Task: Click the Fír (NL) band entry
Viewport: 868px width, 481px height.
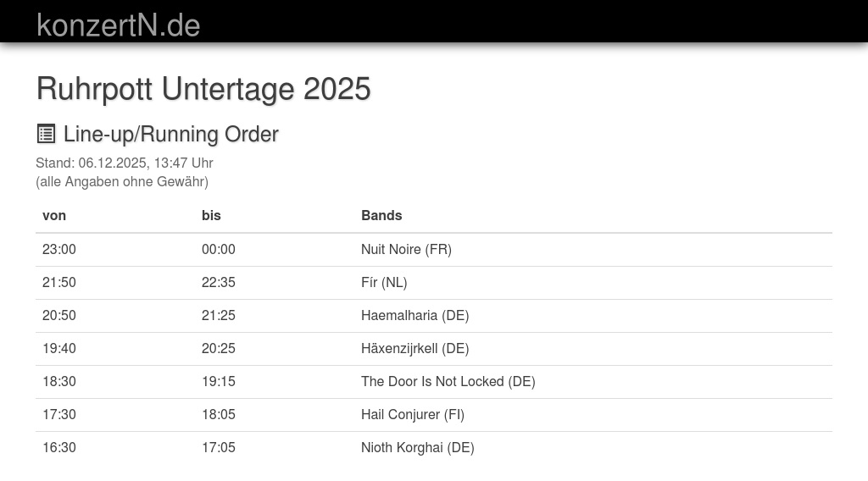Action: pos(384,282)
